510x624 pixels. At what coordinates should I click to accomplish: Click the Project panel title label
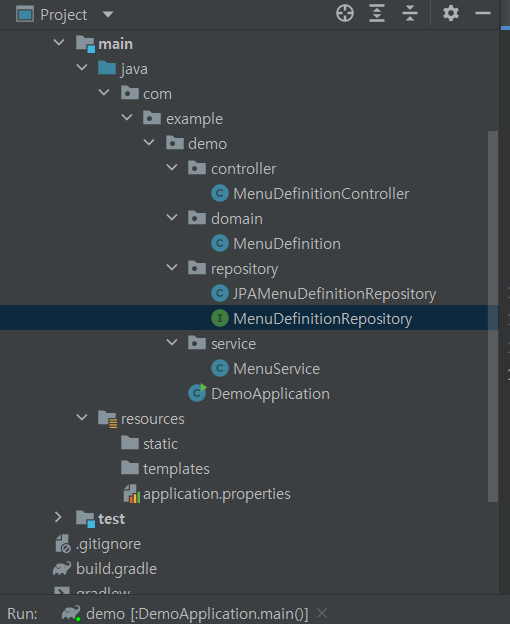(64, 15)
